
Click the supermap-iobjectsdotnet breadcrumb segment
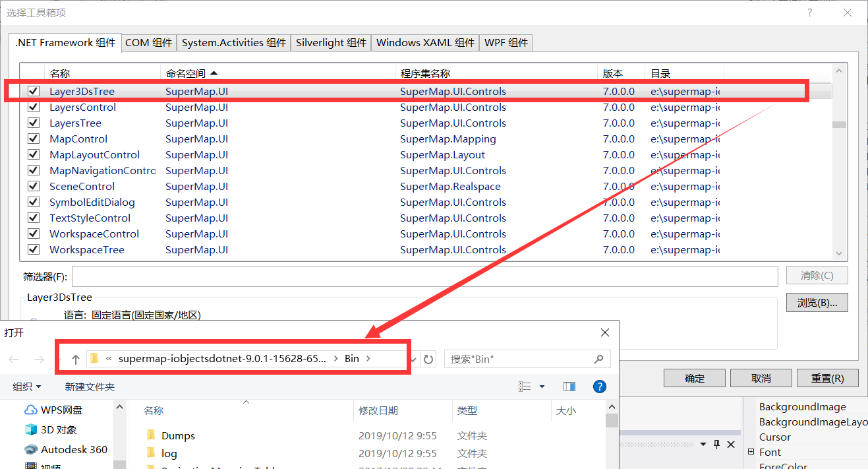(x=222, y=359)
